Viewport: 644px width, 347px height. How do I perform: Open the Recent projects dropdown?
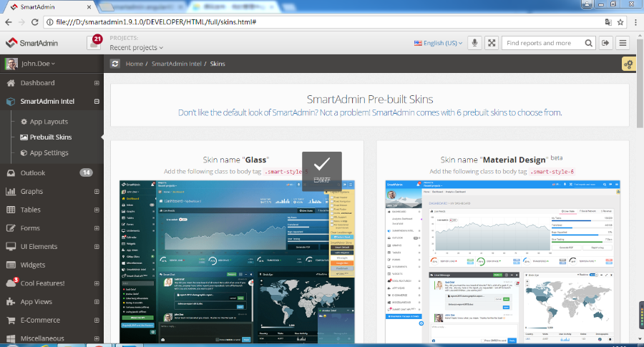click(x=136, y=48)
